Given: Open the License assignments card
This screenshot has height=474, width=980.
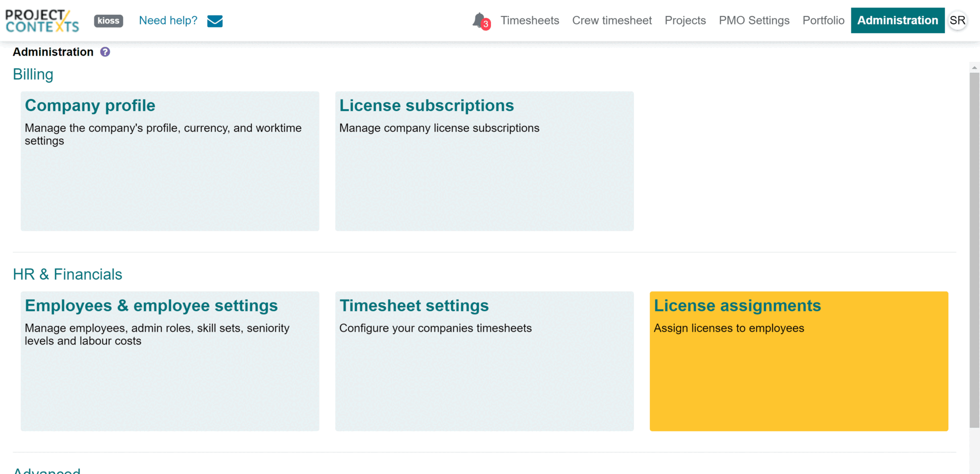Looking at the screenshot, I should click(799, 361).
